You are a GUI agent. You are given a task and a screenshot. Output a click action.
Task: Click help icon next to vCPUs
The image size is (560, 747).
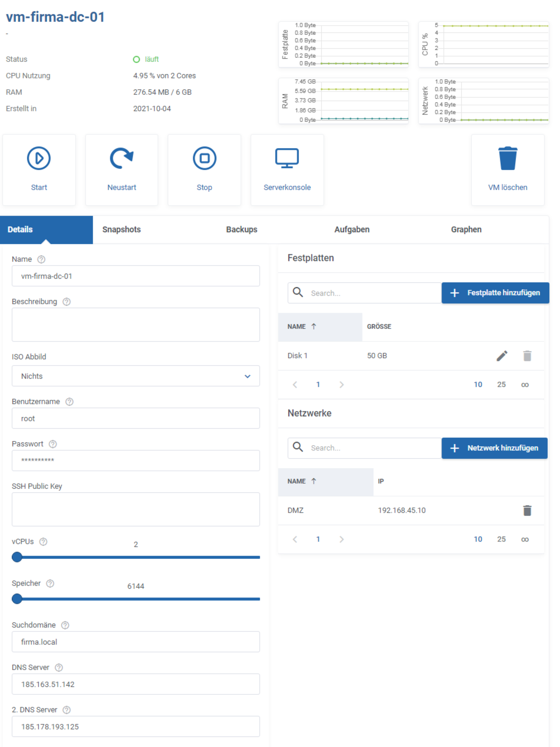click(43, 541)
